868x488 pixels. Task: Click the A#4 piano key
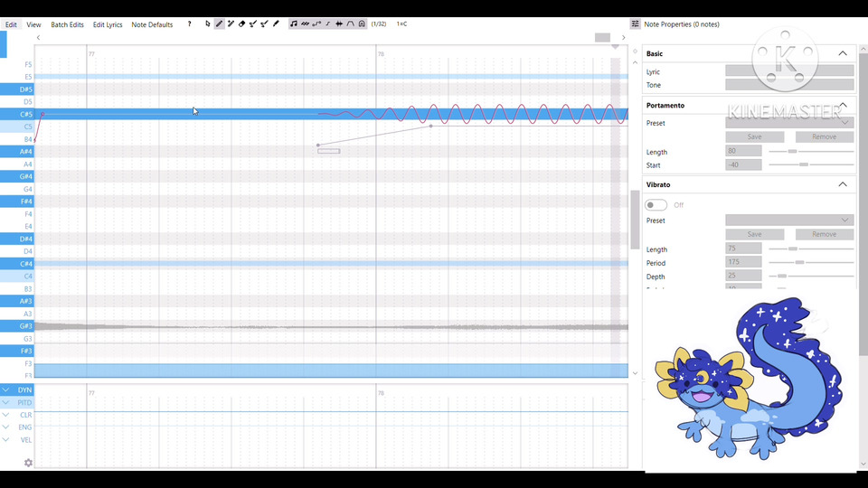17,152
